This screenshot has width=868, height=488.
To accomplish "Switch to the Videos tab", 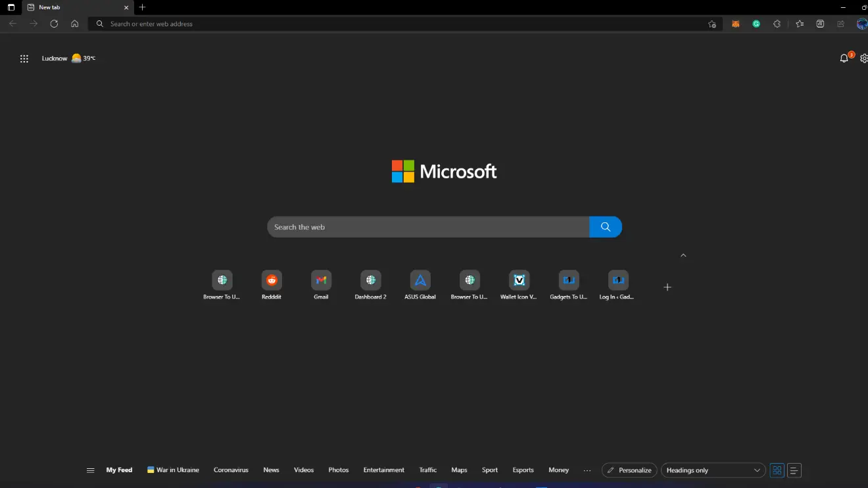I will 304,470.
